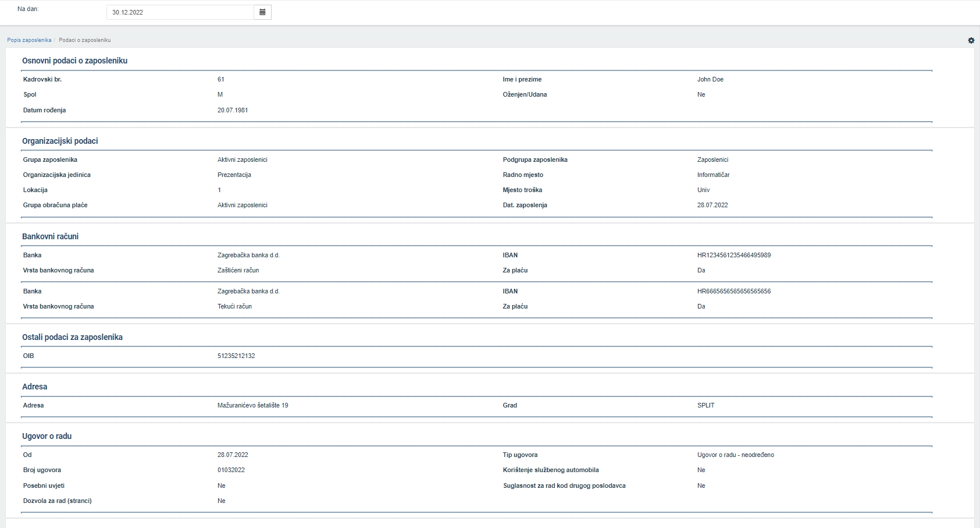Image resolution: width=980 pixels, height=528 pixels.
Task: Click Podaci o zaposleniku breadcrumb
Action: 84,40
